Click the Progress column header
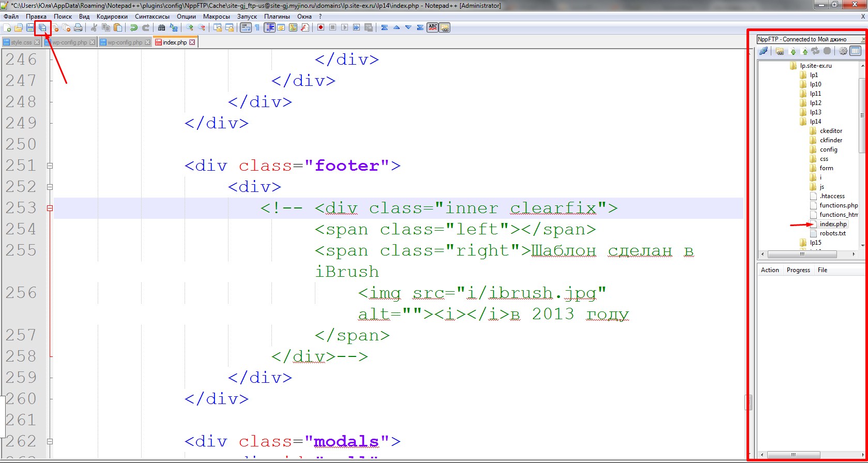 pyautogui.click(x=798, y=270)
